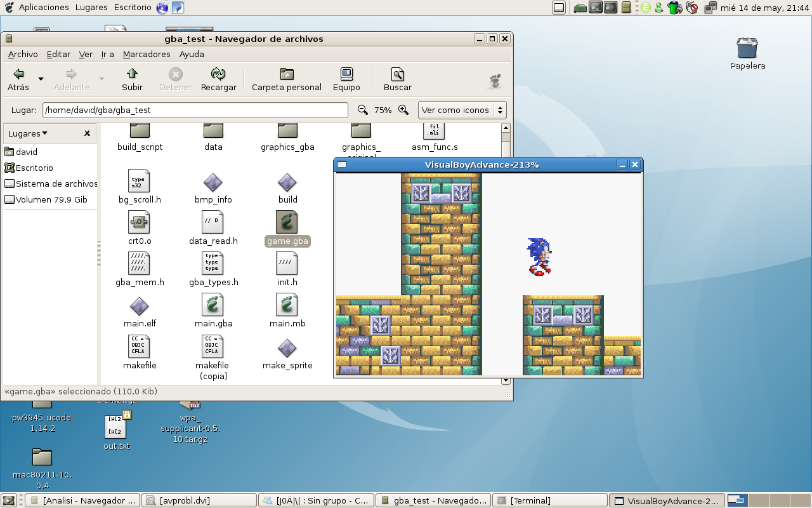Open the Marcadores menu
The image size is (812, 508).
coord(147,54)
